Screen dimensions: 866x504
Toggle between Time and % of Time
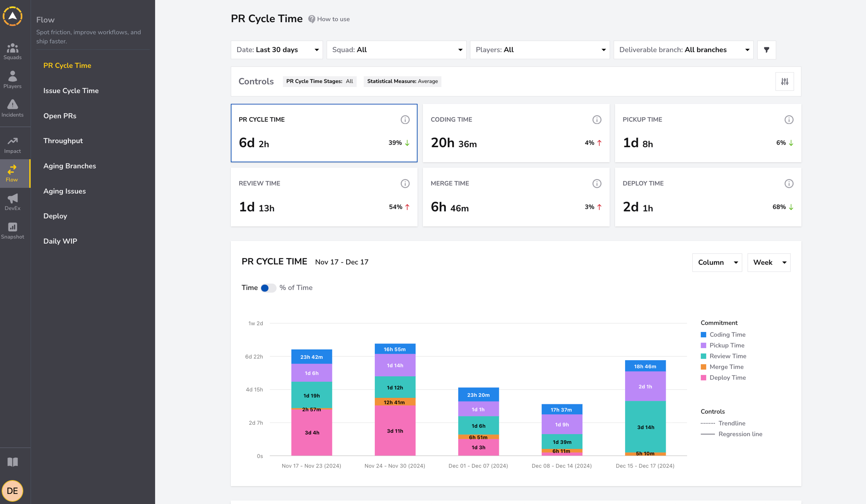(268, 288)
